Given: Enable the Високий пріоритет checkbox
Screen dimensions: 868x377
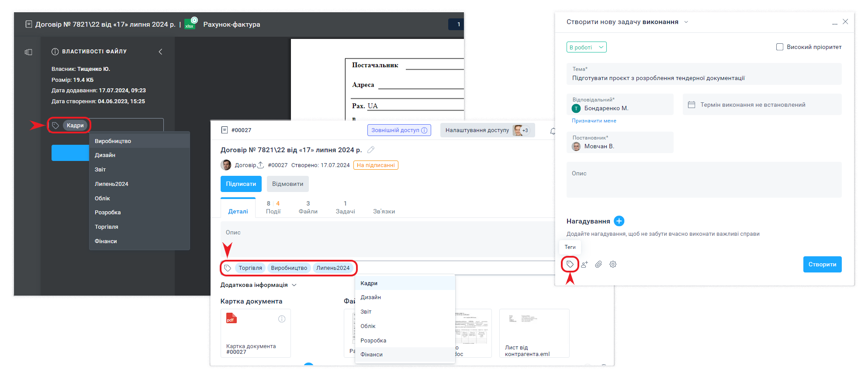Looking at the screenshot, I should pos(780,47).
